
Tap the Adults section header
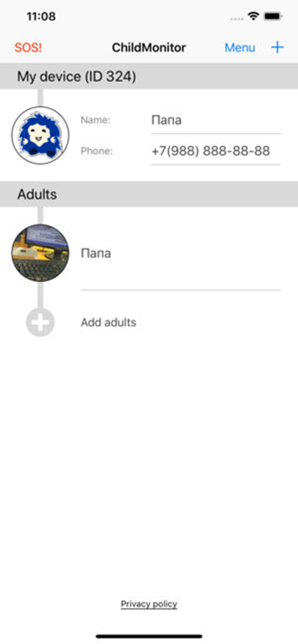(37, 194)
